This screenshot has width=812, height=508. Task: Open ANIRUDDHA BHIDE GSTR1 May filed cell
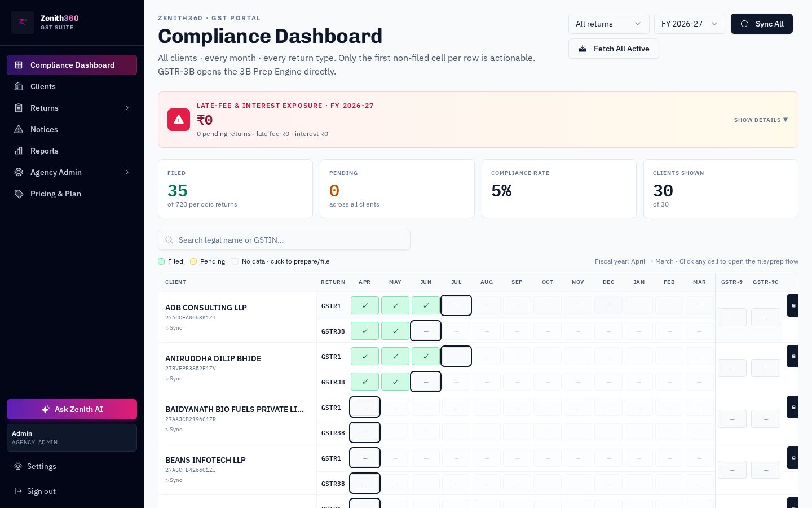(395, 356)
